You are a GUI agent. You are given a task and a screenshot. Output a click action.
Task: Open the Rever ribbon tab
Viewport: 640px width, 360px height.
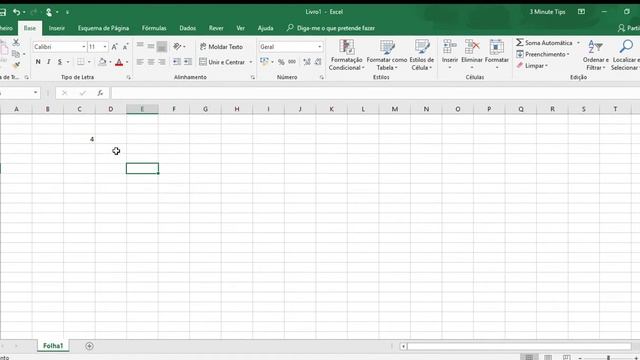click(216, 28)
